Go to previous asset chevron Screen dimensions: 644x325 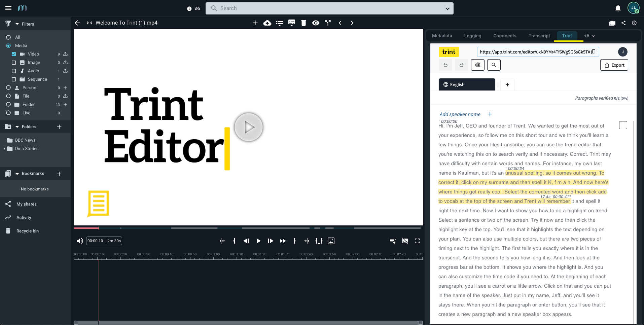340,23
